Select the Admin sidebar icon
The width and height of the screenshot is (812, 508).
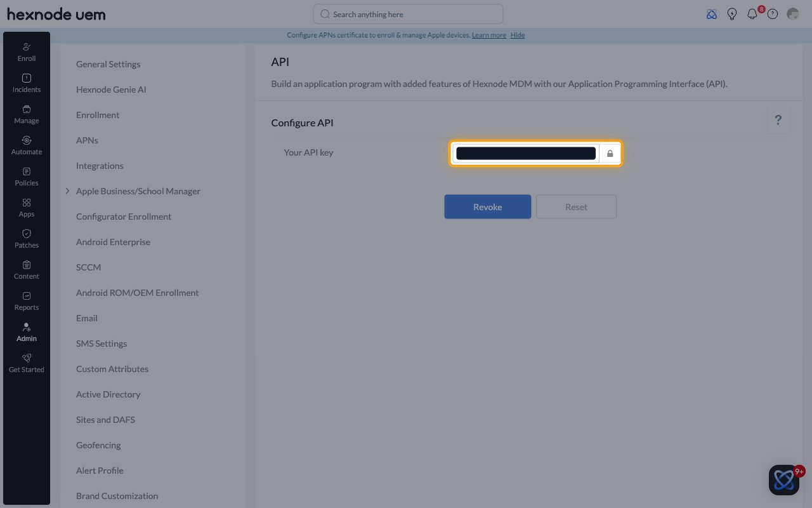coord(27,332)
